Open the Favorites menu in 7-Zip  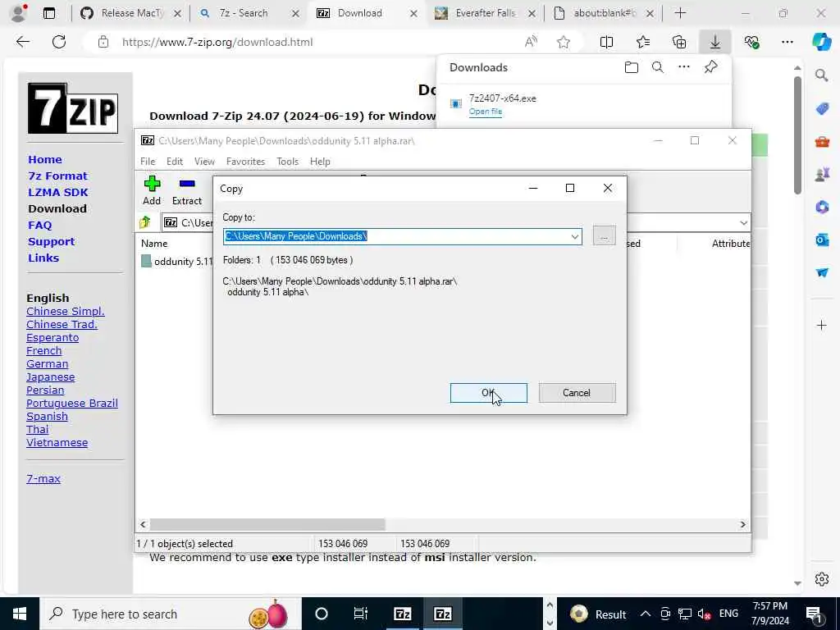[245, 162]
